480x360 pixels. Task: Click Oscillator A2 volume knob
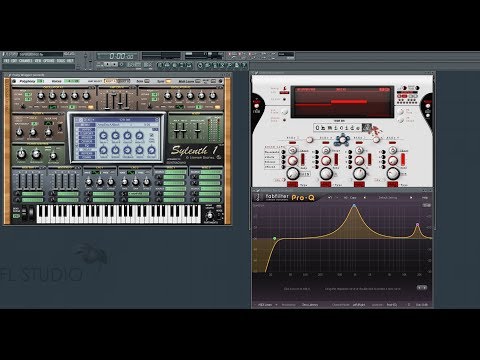[x=167, y=96]
